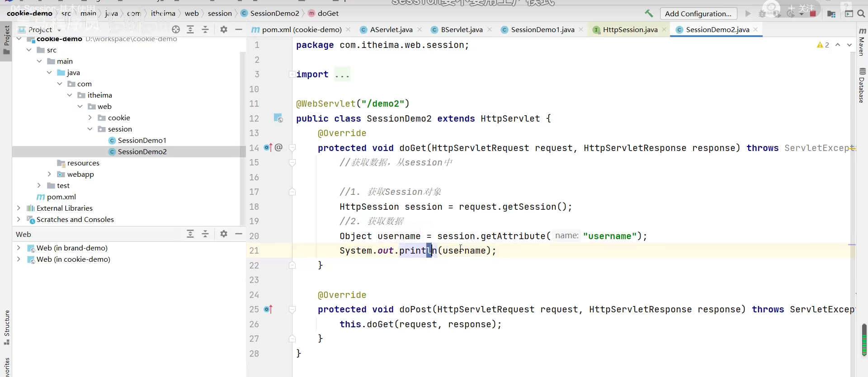Close the BServlet.java tab

[490, 29]
